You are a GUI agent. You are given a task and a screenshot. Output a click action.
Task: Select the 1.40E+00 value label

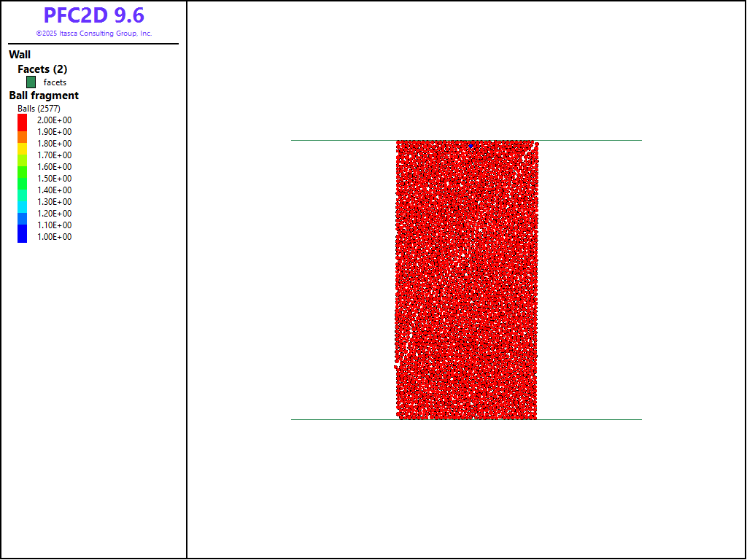[55, 190]
